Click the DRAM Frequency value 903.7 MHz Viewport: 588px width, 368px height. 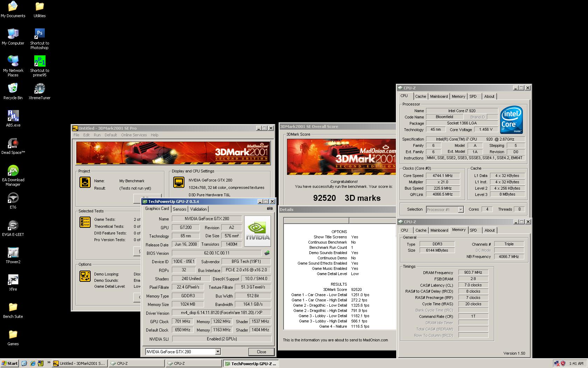(x=473, y=272)
